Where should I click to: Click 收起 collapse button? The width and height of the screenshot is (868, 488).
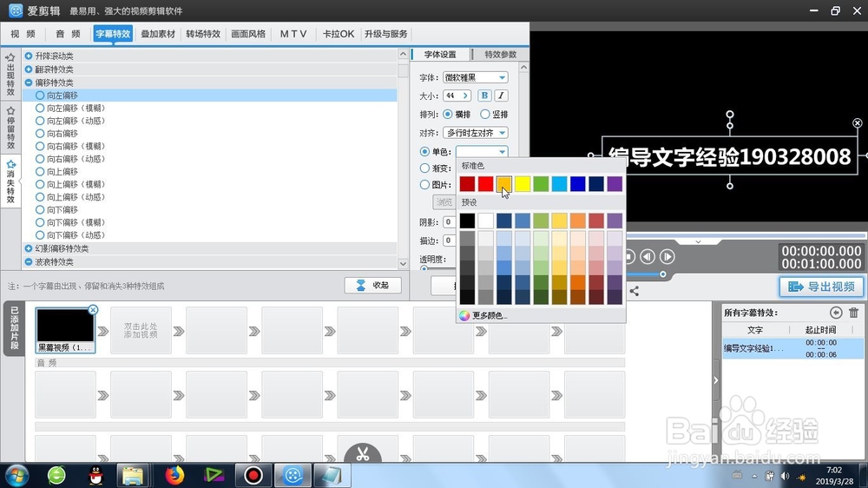pos(373,286)
